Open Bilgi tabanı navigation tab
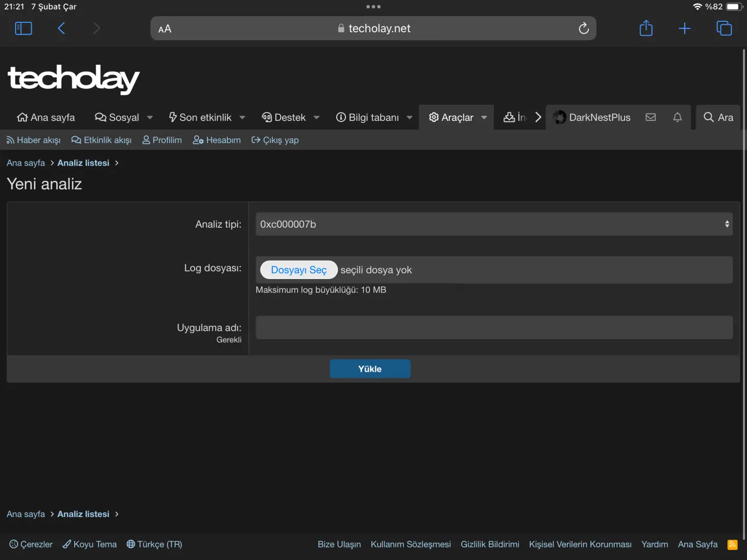 (368, 117)
